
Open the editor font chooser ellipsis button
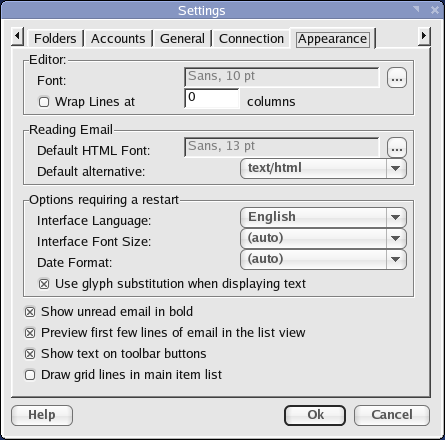tap(397, 78)
